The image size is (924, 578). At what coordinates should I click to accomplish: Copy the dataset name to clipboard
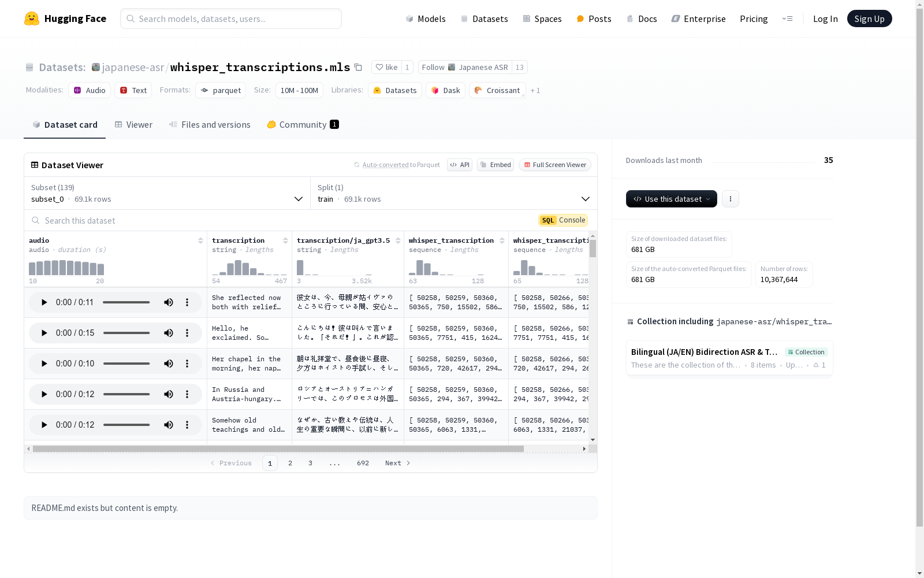(x=358, y=67)
